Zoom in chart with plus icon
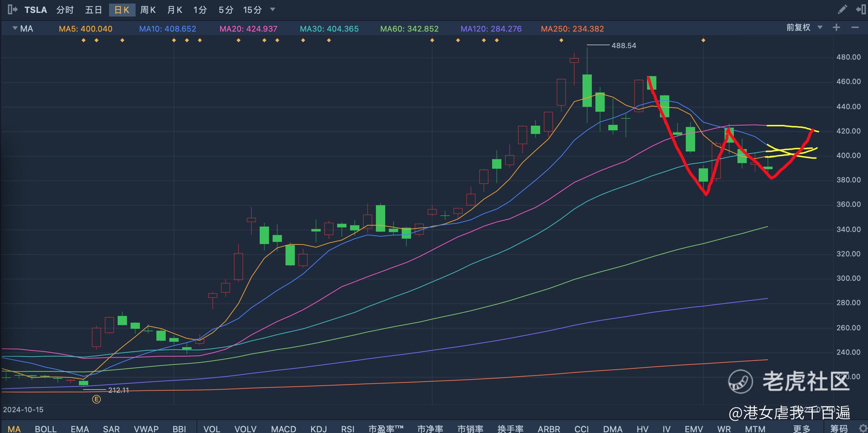The height and width of the screenshot is (433, 868). (836, 28)
